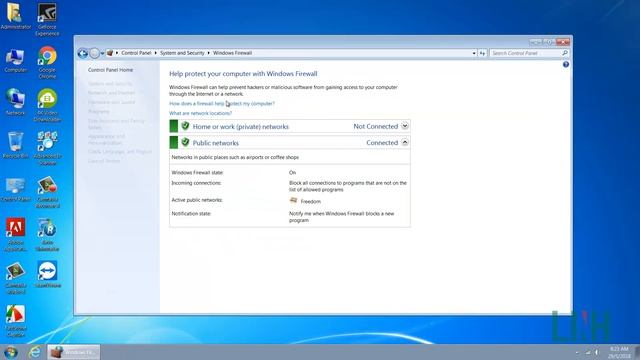Select the Network desktop icon
This screenshot has width=640, height=360.
[16, 101]
